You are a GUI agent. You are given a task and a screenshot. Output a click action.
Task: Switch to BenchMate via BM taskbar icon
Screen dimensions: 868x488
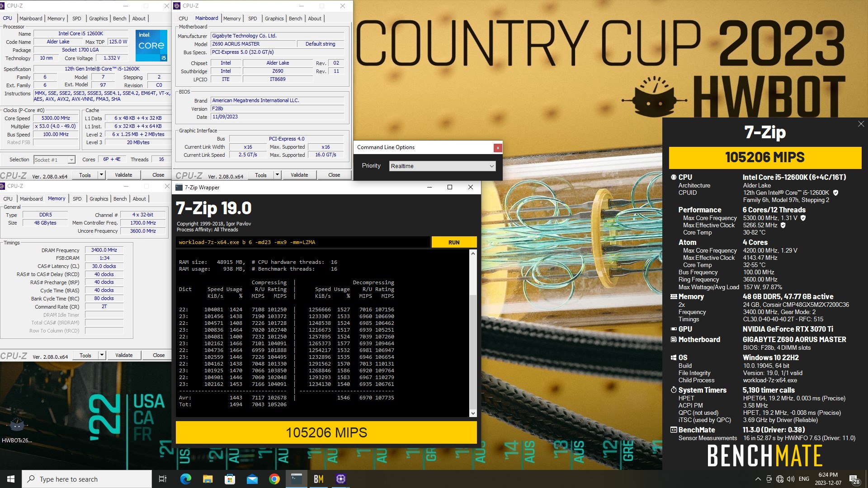319,479
